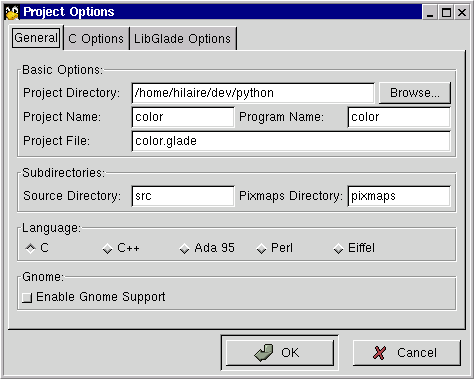Open the LibGlade Options tab
The height and width of the screenshot is (379, 474).
(x=182, y=39)
